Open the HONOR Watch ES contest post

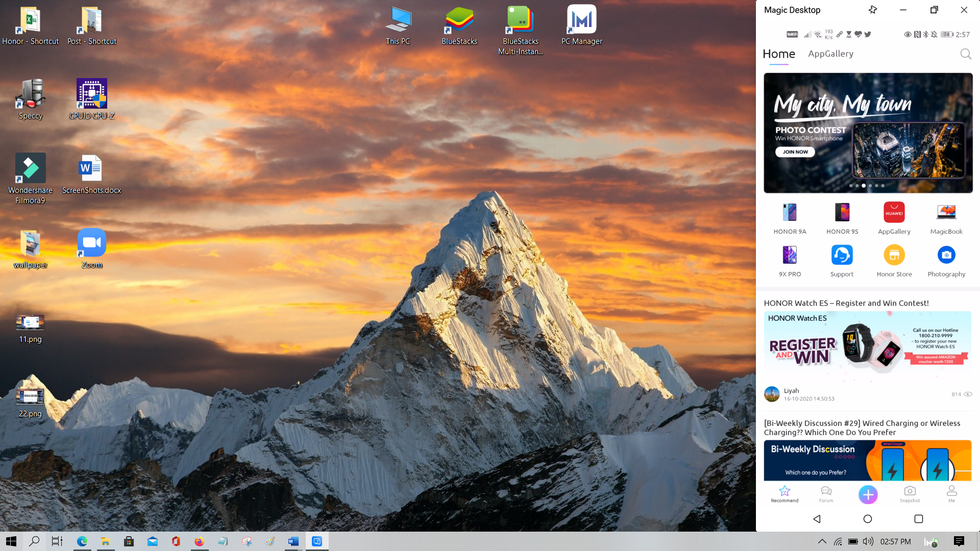(x=846, y=303)
